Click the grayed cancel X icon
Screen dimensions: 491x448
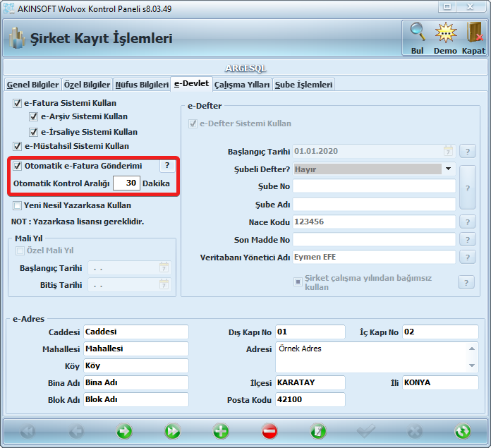click(415, 431)
